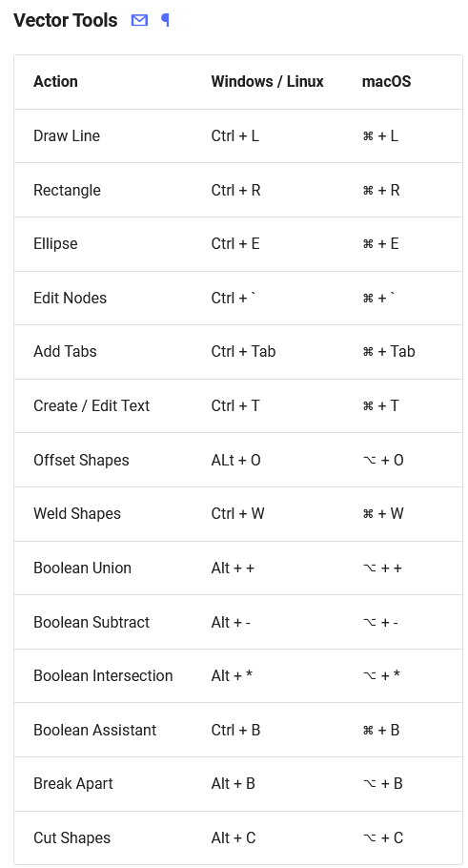This screenshot has width=468, height=868.
Task: Select the Action column header
Action: click(x=55, y=81)
